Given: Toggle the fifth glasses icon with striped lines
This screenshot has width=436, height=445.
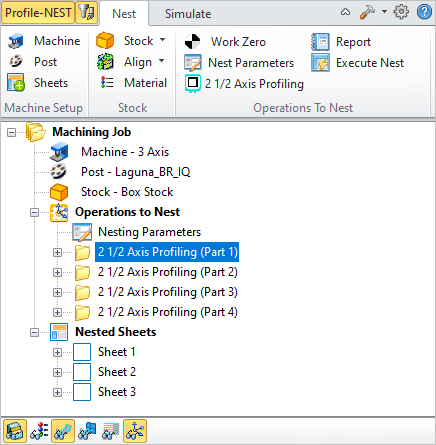Looking at the screenshot, I should (111, 431).
